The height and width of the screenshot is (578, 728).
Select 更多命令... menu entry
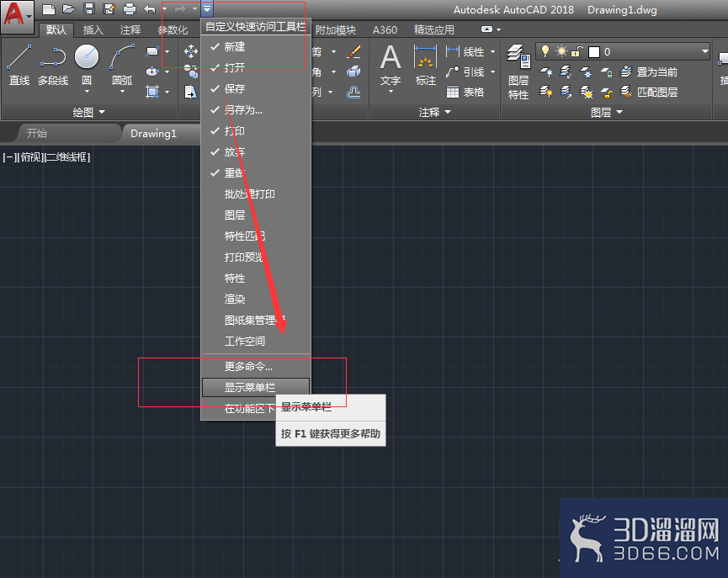point(256,367)
